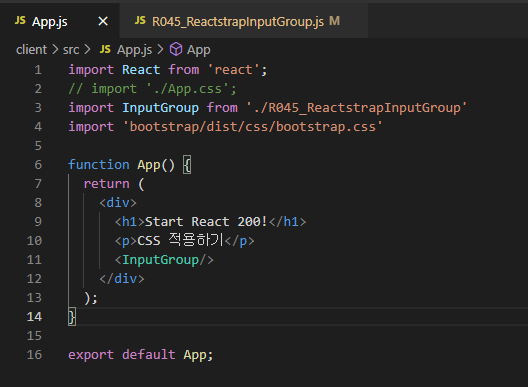Click 'InputGroup' identifier on import line 3

click(160, 108)
